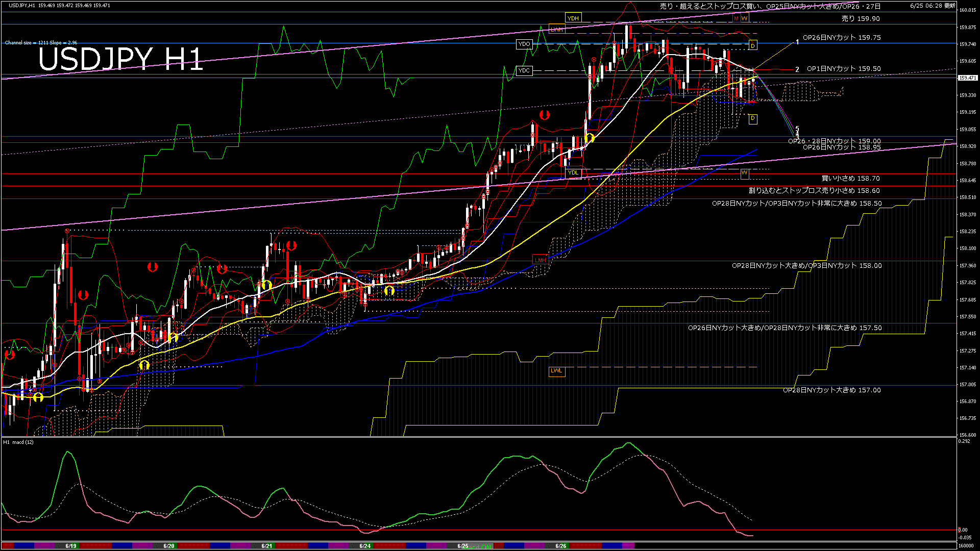Click the -0.035 MACD scale value
This screenshot has width=980, height=551.
(965, 538)
